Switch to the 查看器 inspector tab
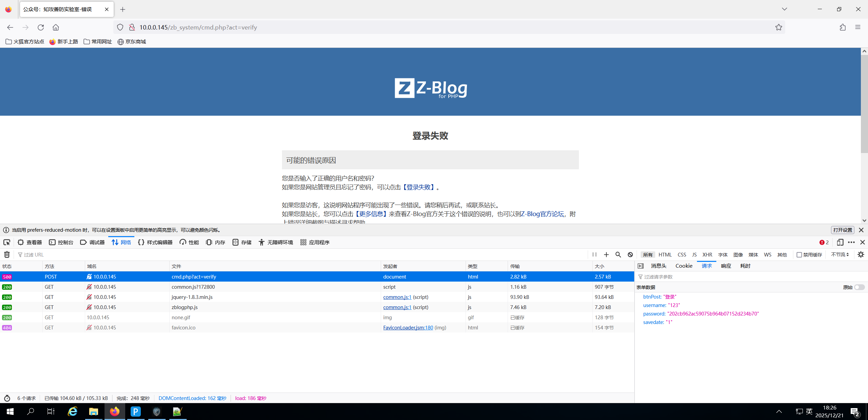868x420 pixels. (x=30, y=242)
